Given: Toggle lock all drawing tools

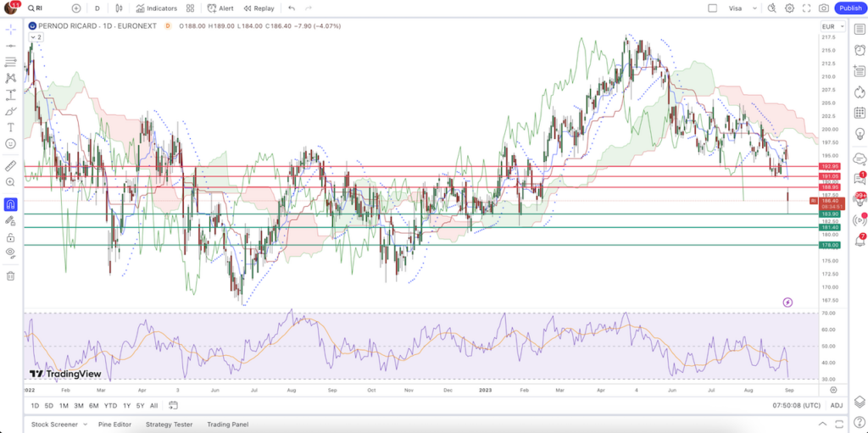Looking at the screenshot, I should point(11,237).
